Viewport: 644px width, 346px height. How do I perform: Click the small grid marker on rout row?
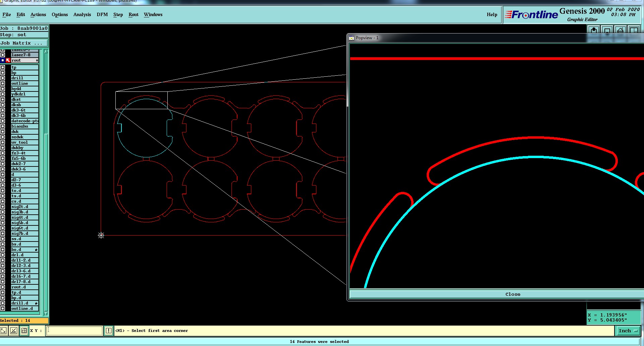click(37, 60)
